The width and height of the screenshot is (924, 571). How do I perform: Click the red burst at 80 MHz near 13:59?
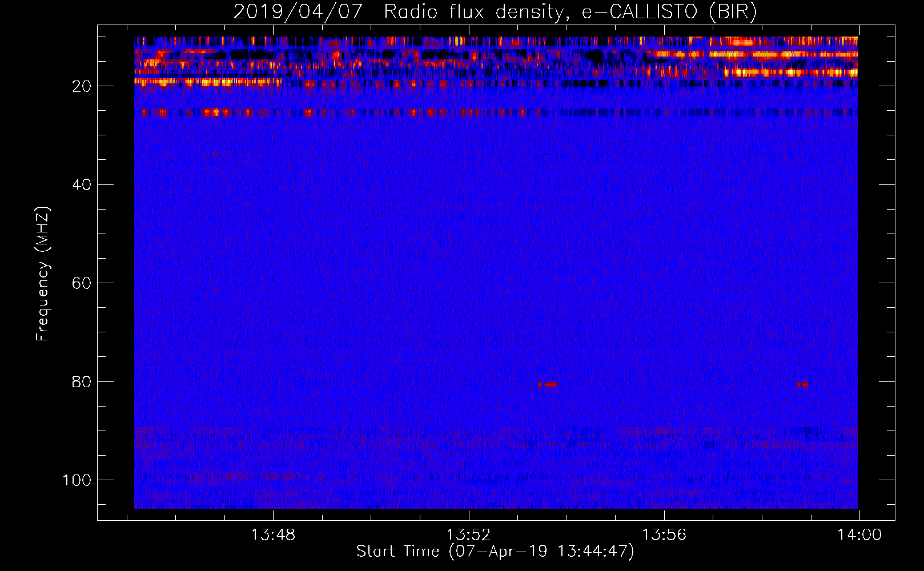click(x=802, y=384)
